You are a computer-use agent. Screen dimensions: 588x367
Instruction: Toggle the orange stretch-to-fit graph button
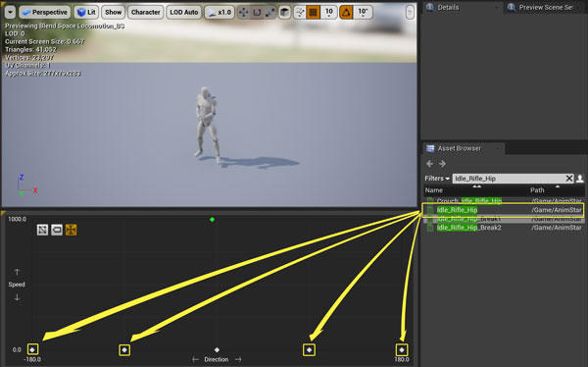coord(71,230)
